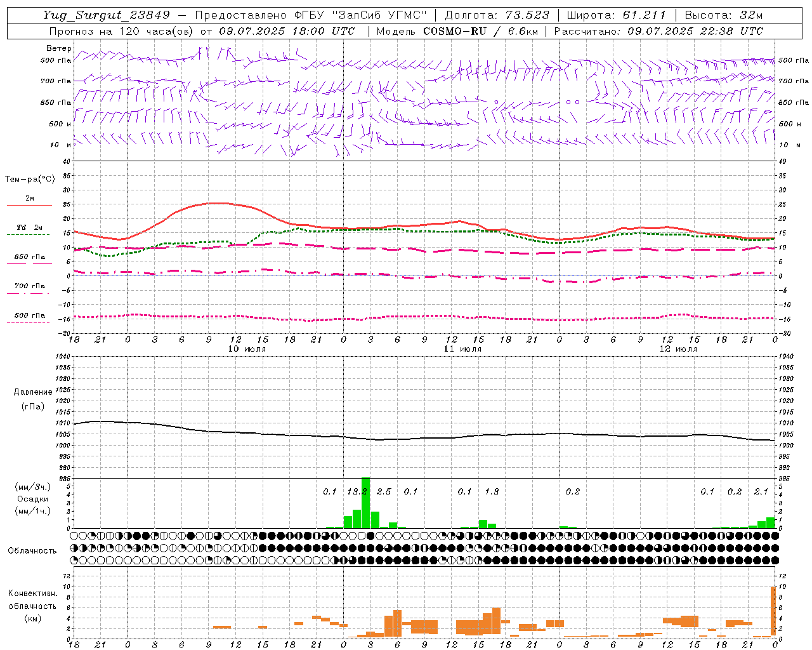Click the 1.3 precipitation amount value

pos(492,491)
